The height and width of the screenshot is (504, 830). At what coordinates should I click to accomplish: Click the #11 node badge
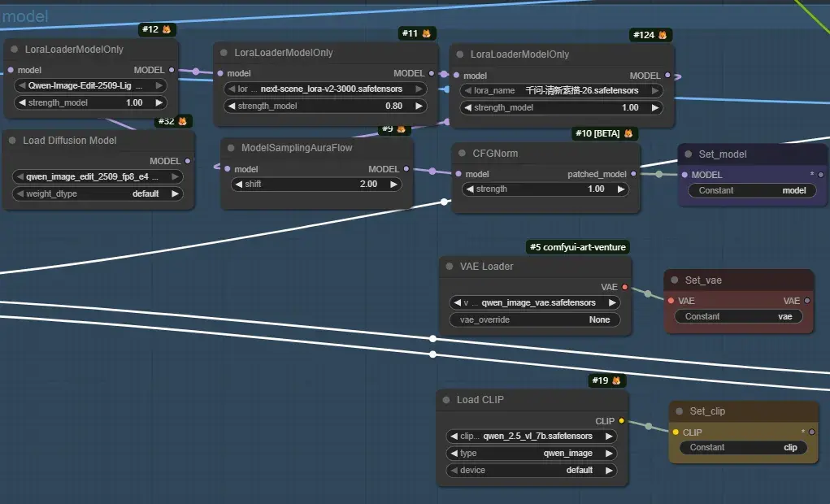[x=416, y=33]
